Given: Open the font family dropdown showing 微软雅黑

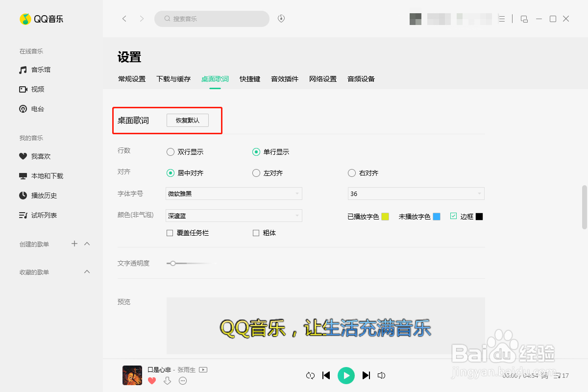Looking at the screenshot, I should [233, 194].
